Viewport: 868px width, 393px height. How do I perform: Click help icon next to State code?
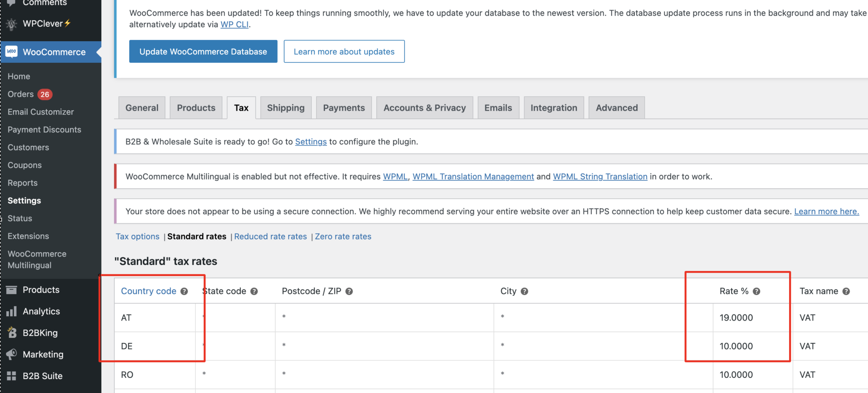pyautogui.click(x=254, y=291)
